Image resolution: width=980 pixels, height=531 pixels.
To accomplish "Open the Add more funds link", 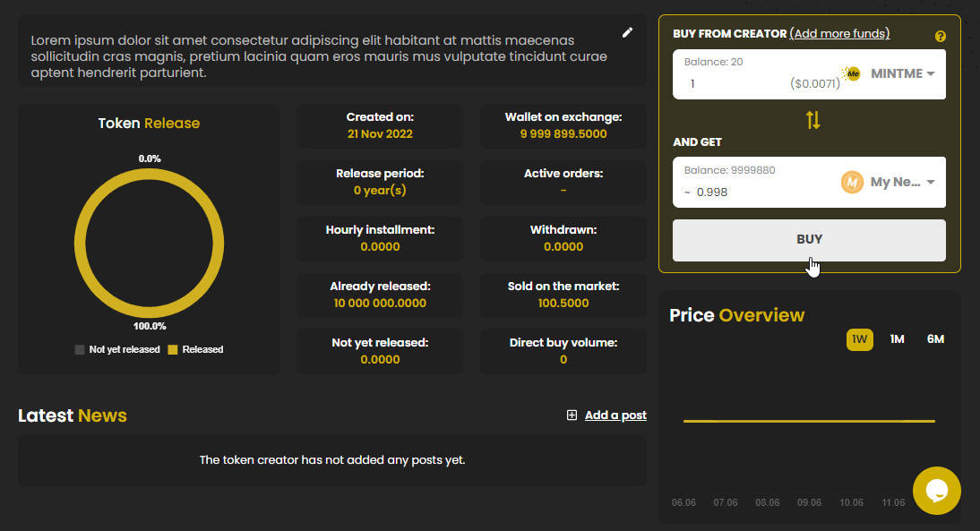I will [x=839, y=34].
